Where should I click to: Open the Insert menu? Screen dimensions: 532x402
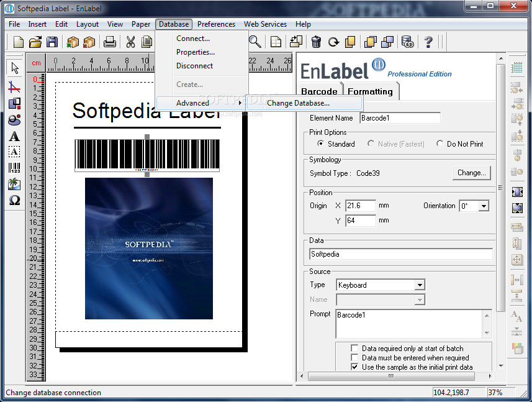click(x=37, y=24)
